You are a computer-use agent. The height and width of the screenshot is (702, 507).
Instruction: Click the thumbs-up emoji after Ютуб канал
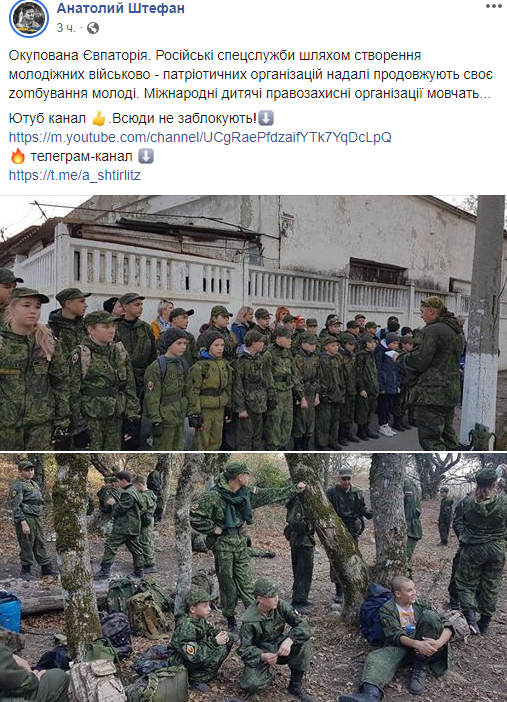[99, 119]
